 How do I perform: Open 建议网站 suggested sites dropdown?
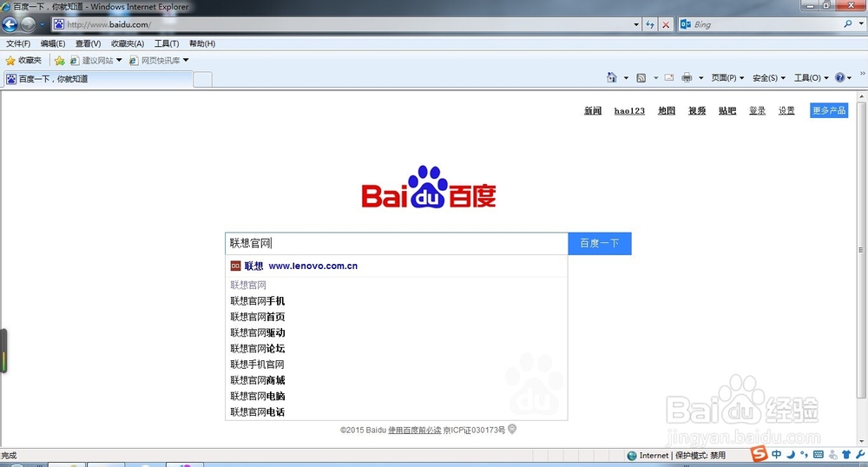coord(95,60)
